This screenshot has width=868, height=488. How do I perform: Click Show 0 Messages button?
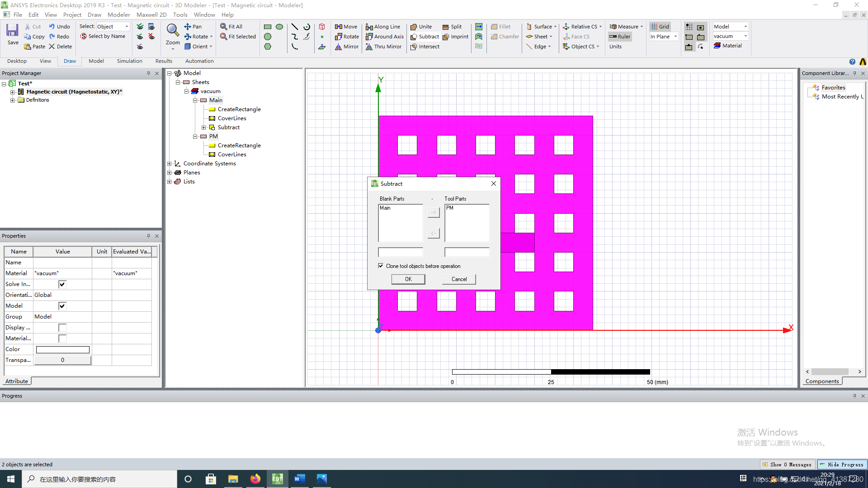click(787, 465)
